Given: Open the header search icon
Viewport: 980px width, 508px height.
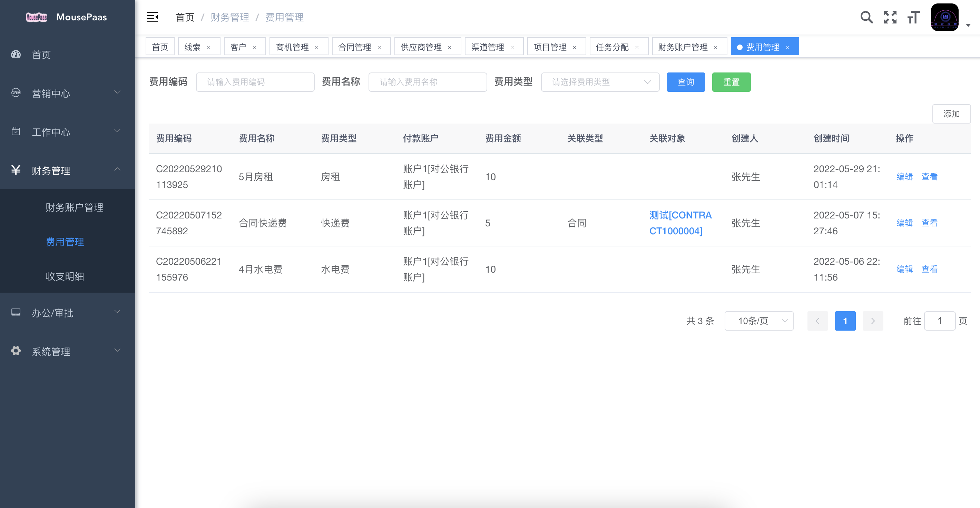Looking at the screenshot, I should coord(866,17).
